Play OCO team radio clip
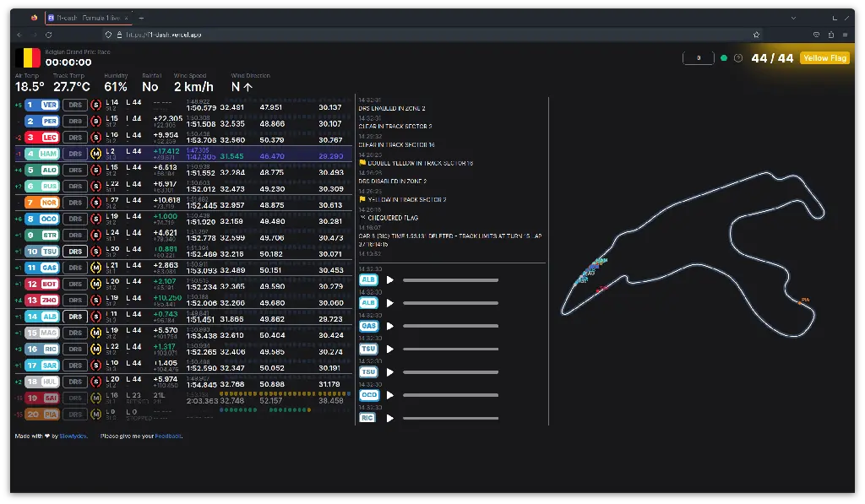This screenshot has width=865, height=504. tap(390, 395)
